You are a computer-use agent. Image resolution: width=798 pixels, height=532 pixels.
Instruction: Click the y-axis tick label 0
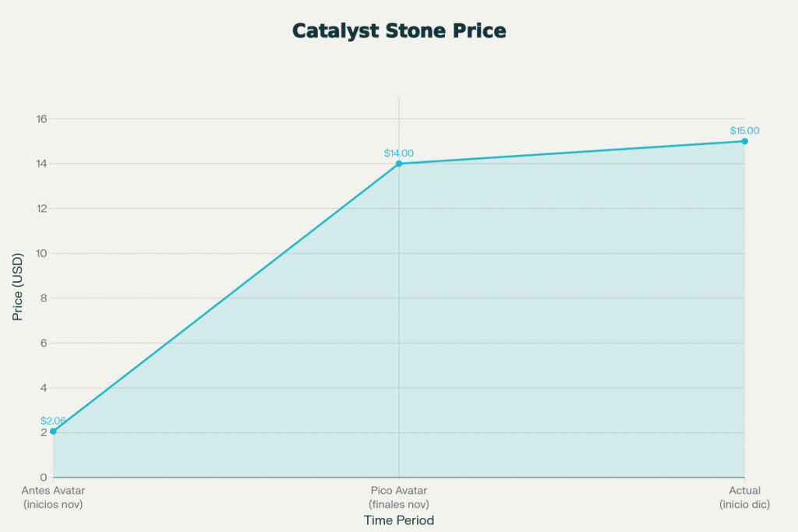pos(43,477)
